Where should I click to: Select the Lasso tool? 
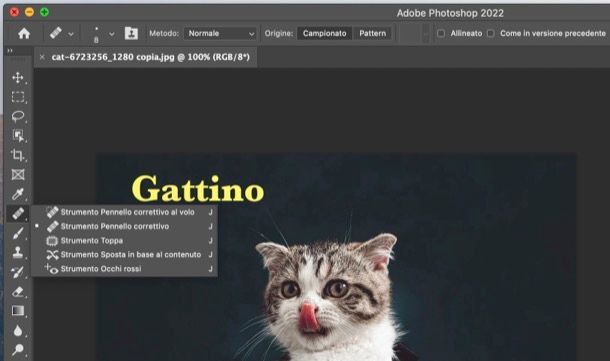[18, 116]
